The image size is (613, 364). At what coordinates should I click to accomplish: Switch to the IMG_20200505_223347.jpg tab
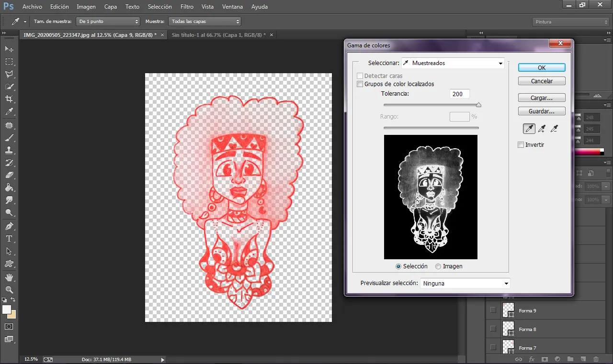(90, 35)
